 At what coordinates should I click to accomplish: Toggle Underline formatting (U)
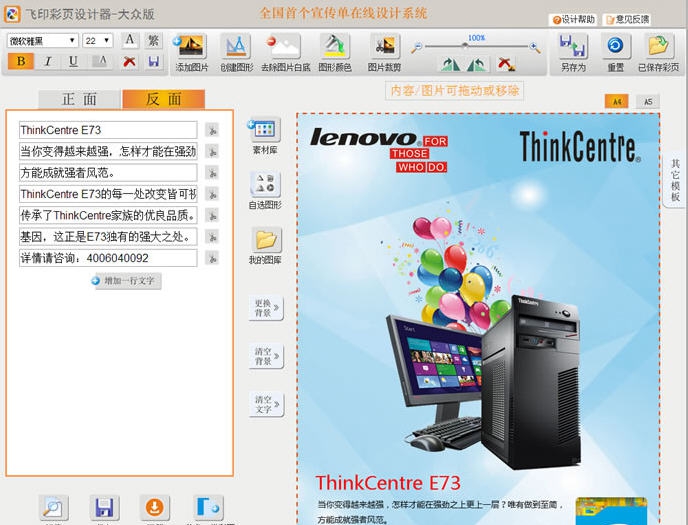(73, 61)
